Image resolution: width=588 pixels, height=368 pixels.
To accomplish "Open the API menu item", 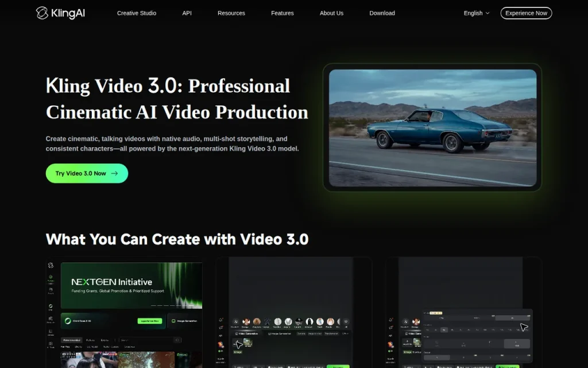I will [x=187, y=13].
